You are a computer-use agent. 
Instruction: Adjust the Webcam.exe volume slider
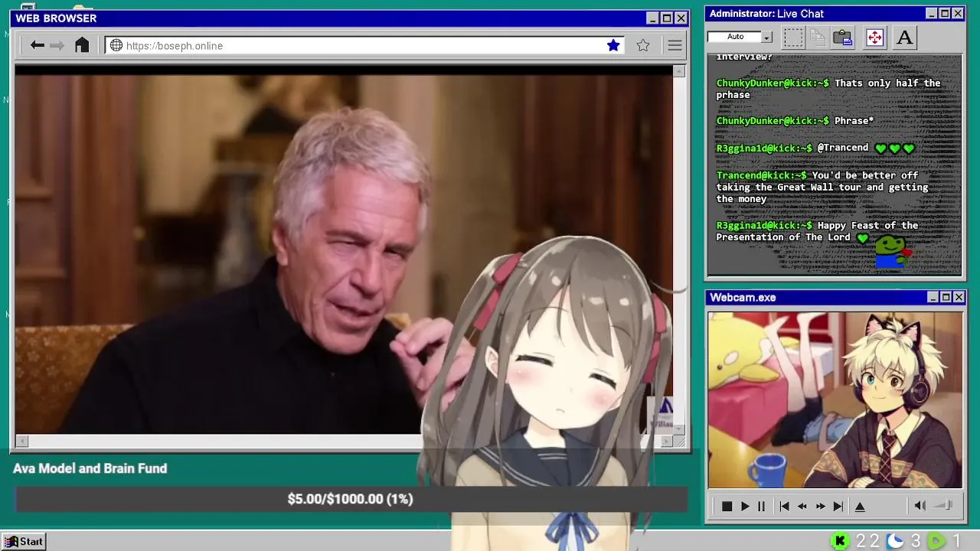[943, 505]
